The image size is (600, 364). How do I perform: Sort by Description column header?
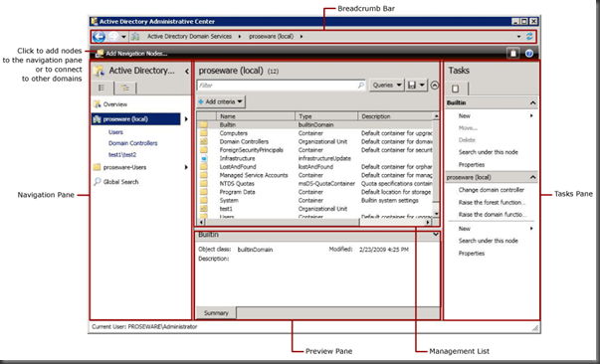pyautogui.click(x=395, y=116)
